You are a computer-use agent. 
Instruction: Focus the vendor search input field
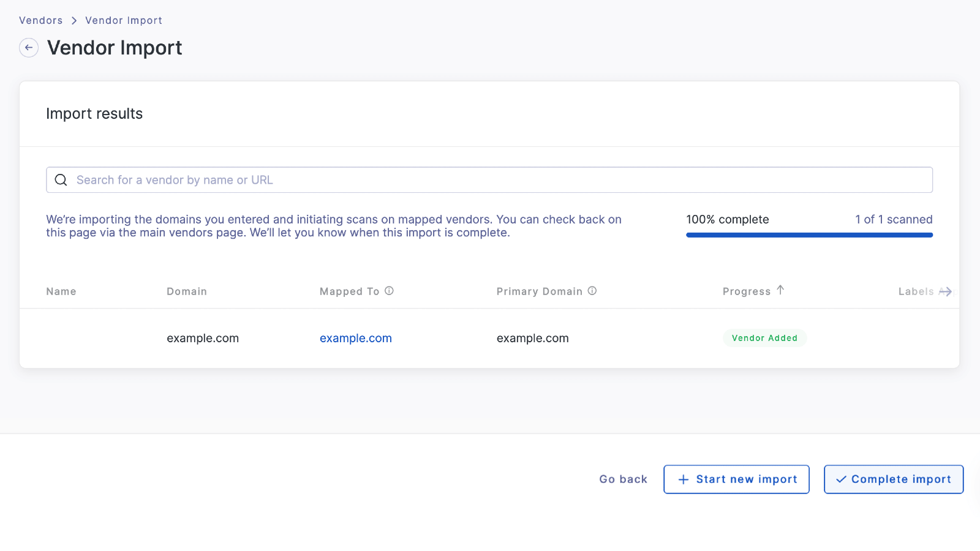[489, 180]
